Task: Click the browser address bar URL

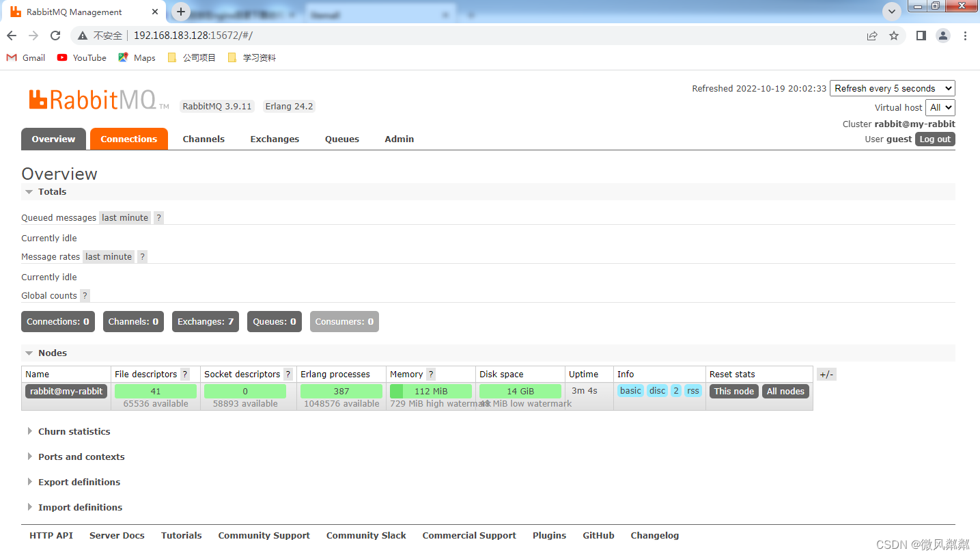Action: [x=193, y=36]
